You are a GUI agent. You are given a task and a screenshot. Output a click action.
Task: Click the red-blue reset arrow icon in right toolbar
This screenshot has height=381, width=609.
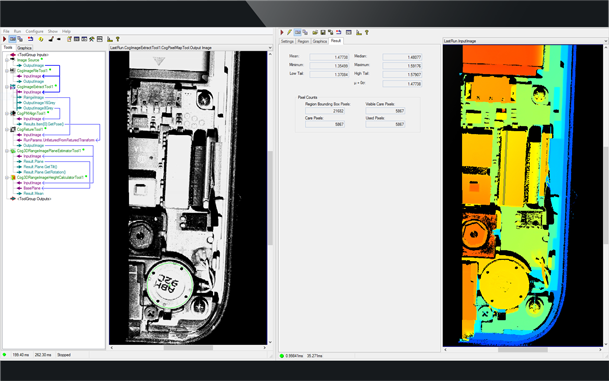click(339, 33)
